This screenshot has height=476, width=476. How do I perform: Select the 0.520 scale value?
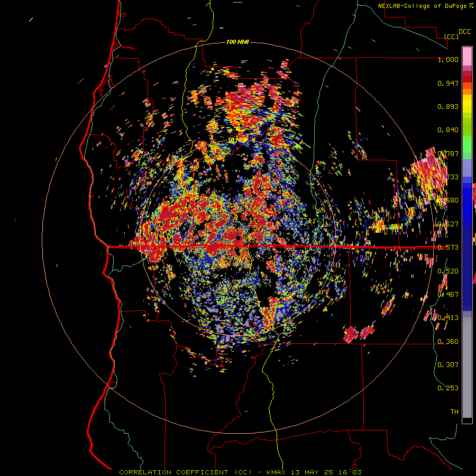[x=448, y=271]
